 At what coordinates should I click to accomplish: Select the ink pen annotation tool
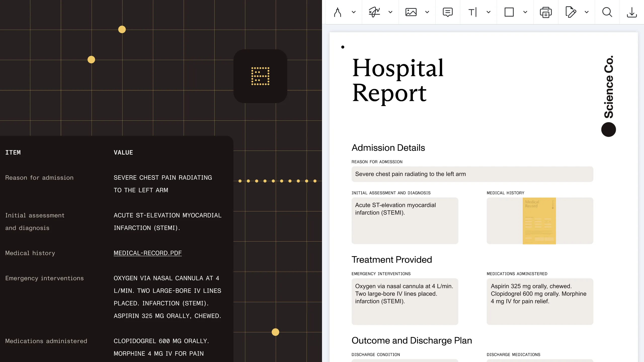click(338, 12)
